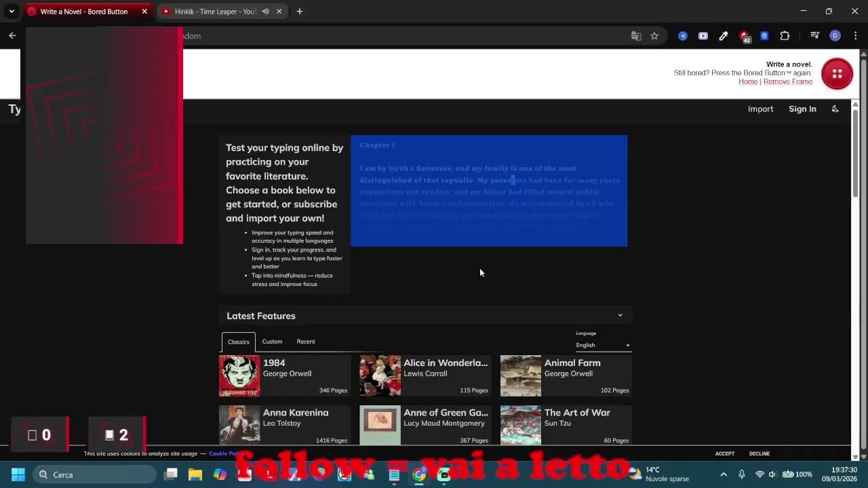Click the blue square extension before Extensions
The height and width of the screenshot is (488, 868).
click(x=764, y=36)
